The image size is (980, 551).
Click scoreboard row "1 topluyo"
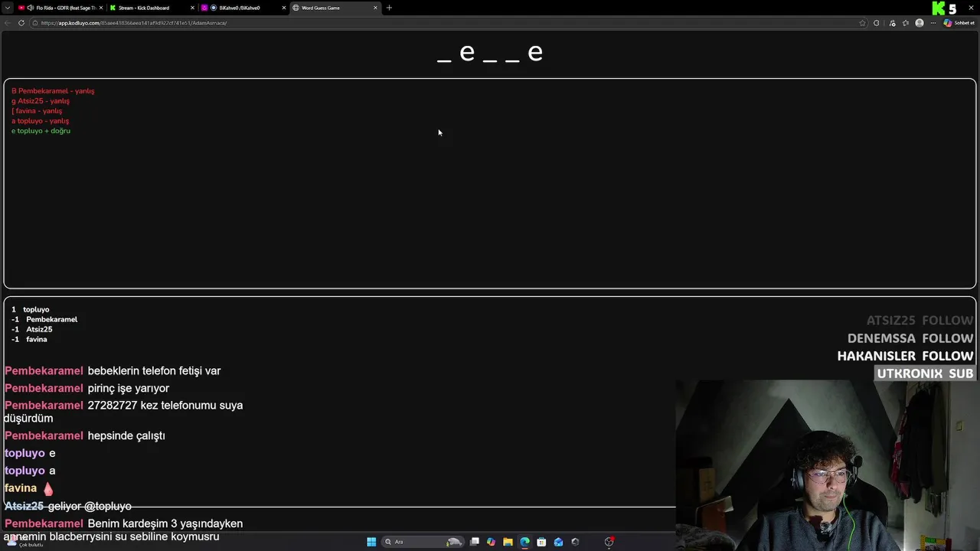click(31, 310)
